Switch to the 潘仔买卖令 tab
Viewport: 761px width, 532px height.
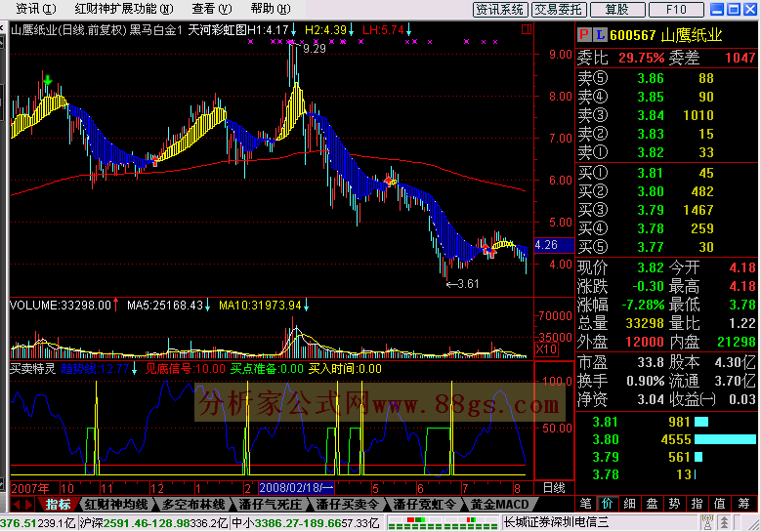coord(348,505)
